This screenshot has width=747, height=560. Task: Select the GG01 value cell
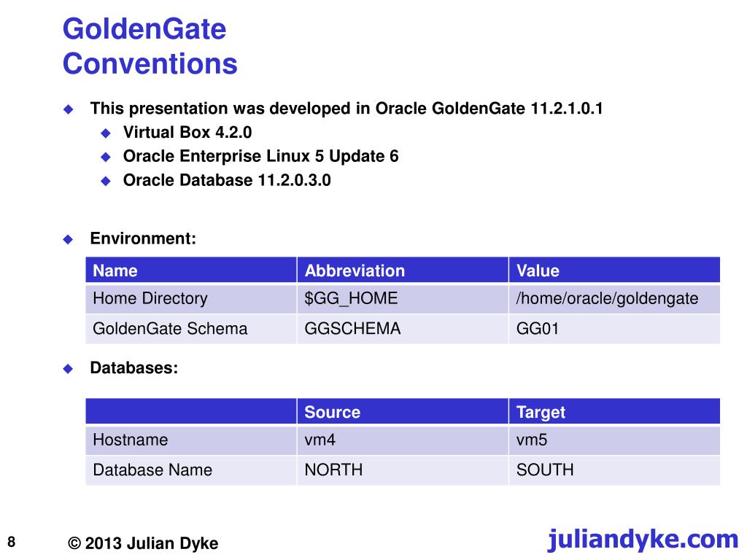pyautogui.click(x=614, y=329)
